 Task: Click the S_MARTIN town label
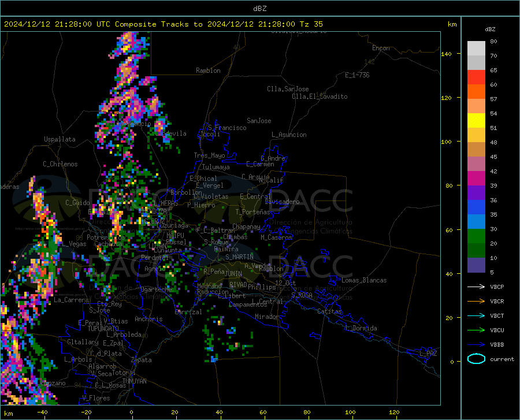(239, 257)
